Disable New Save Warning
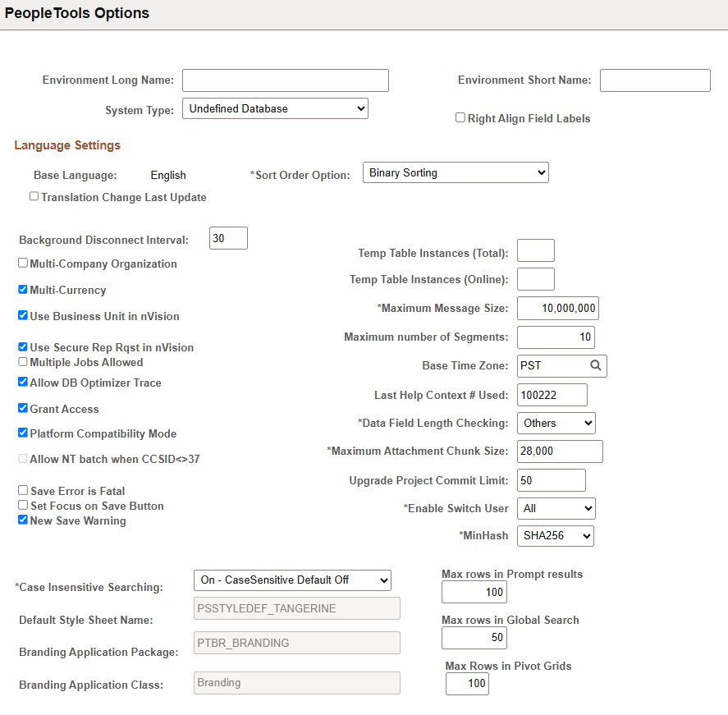This screenshot has height=715, width=728. 23,519
